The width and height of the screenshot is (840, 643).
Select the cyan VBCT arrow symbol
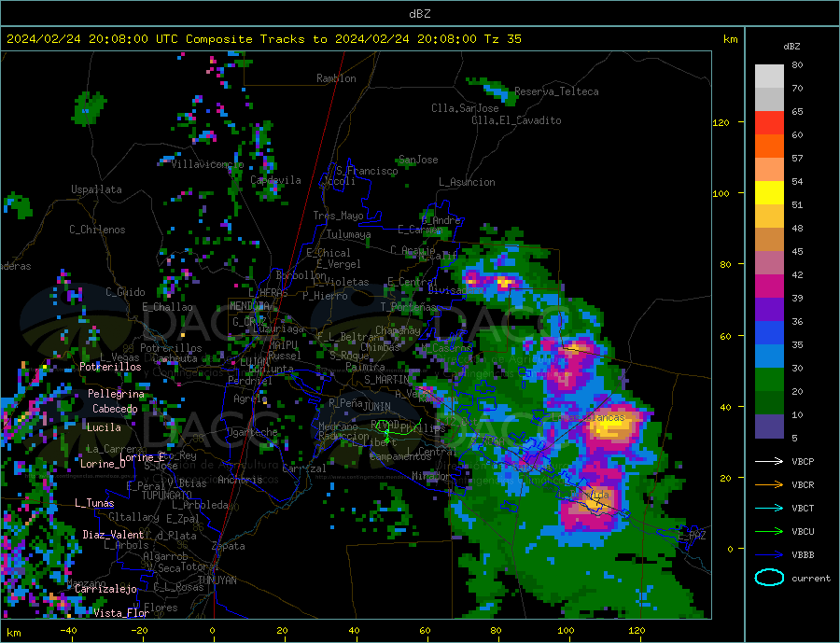coord(769,508)
